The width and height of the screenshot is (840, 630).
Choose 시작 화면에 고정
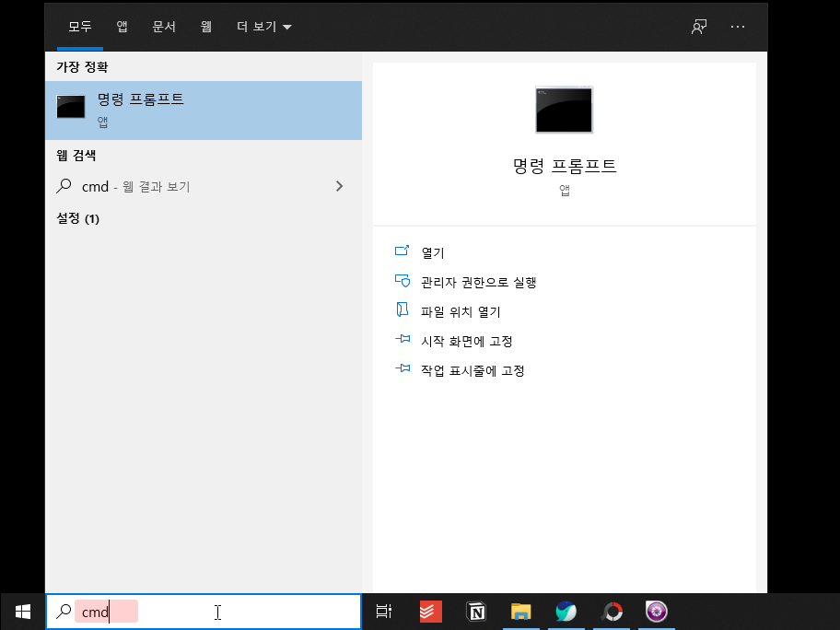[x=467, y=341]
